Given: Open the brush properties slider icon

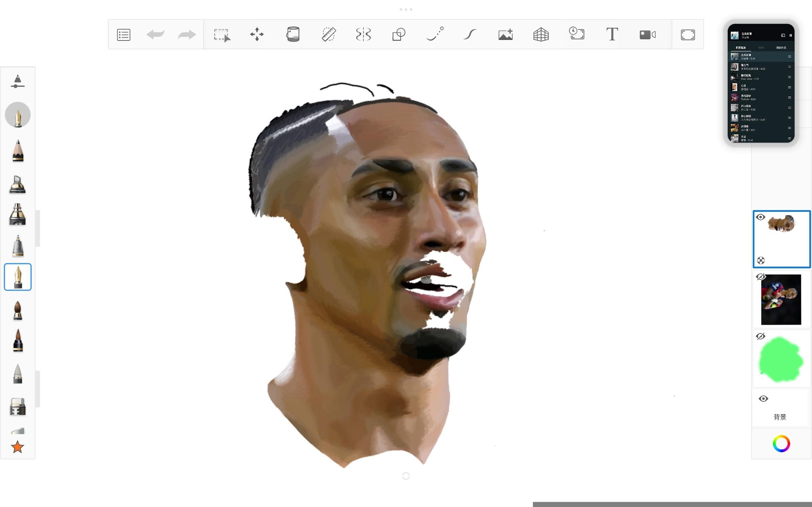Looking at the screenshot, I should (18, 81).
